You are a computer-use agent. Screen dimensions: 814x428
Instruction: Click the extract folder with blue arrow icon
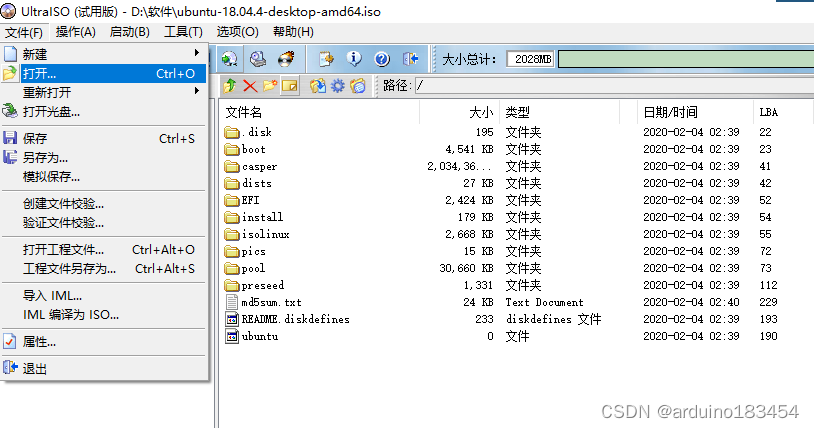318,86
